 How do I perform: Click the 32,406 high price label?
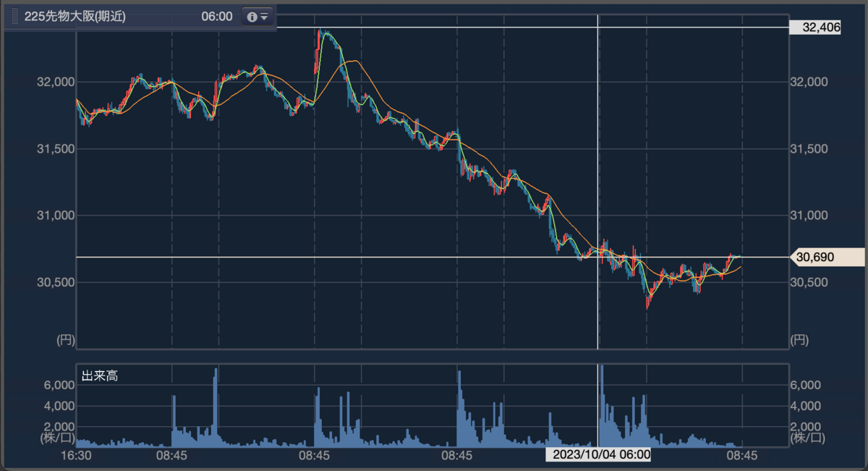pos(815,27)
